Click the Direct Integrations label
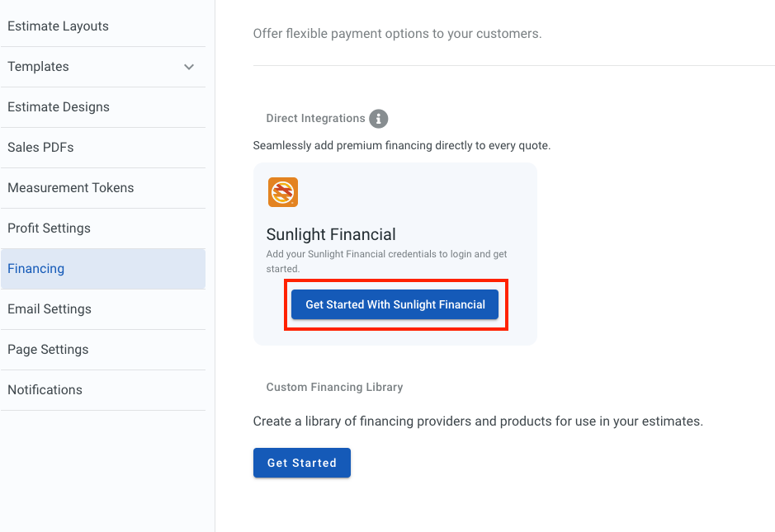Image resolution: width=775 pixels, height=532 pixels. pyautogui.click(x=315, y=118)
